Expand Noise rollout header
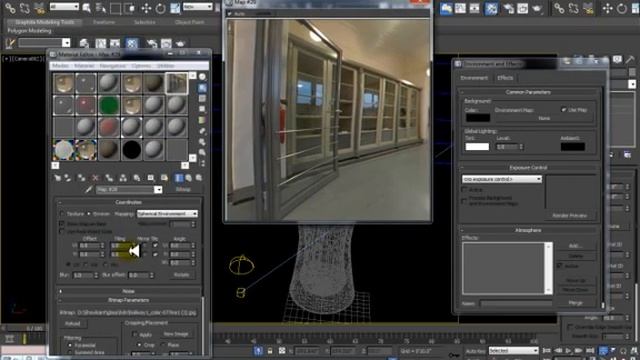The image size is (640, 360). (129, 291)
